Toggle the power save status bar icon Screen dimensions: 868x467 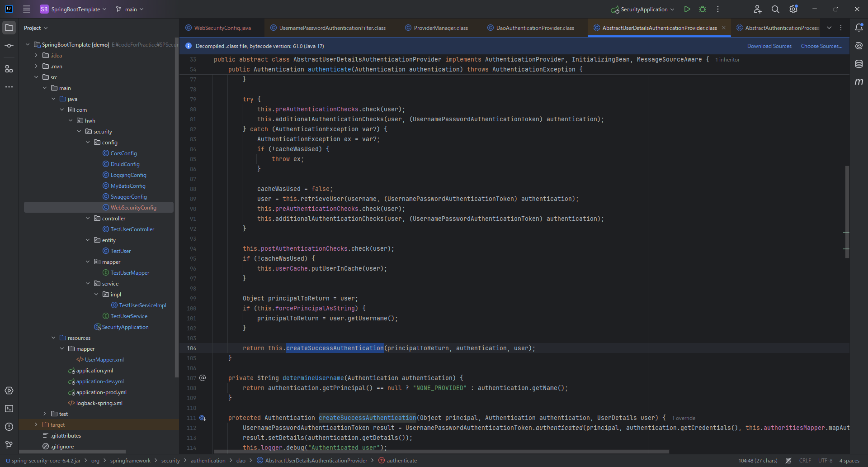(788, 461)
